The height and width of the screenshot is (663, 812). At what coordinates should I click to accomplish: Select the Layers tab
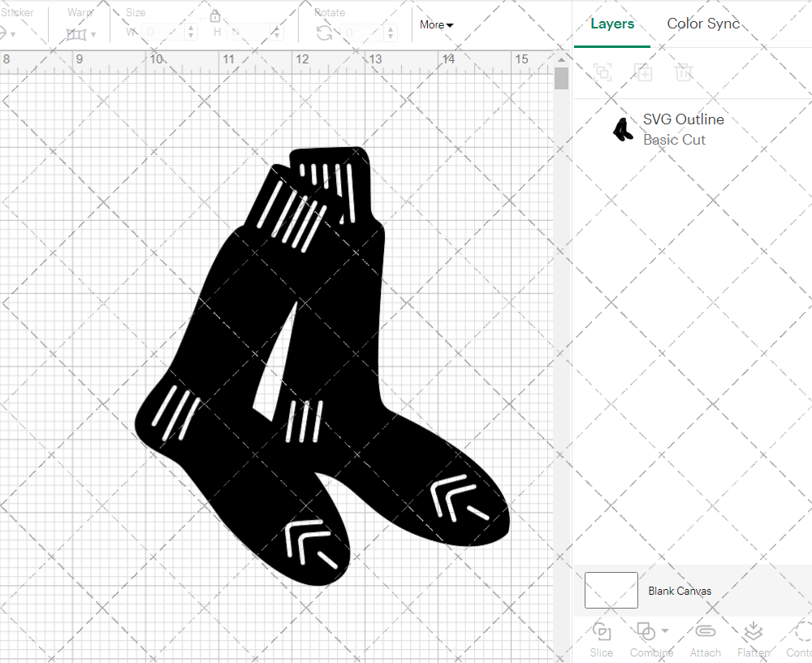tap(612, 24)
